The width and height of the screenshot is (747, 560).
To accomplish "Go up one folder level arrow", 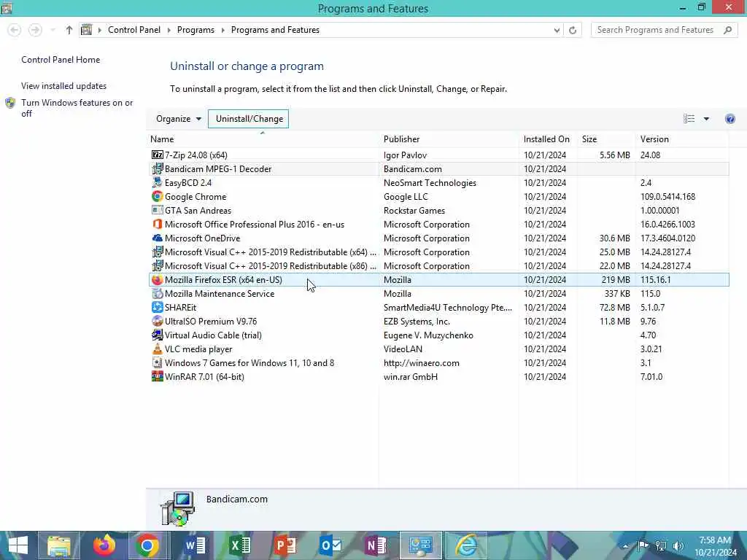I will (x=69, y=30).
